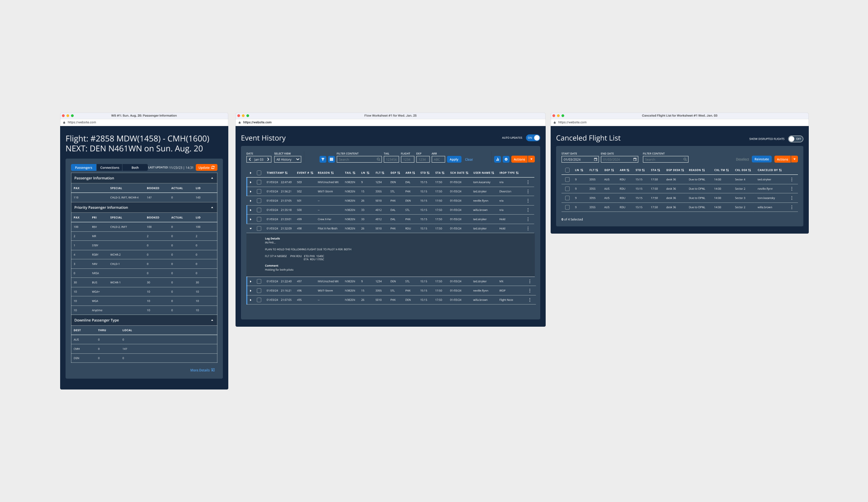The width and height of the screenshot is (868, 502).
Task: Open kebab menu for tom.kazansky canceled flight
Action: (x=792, y=198)
